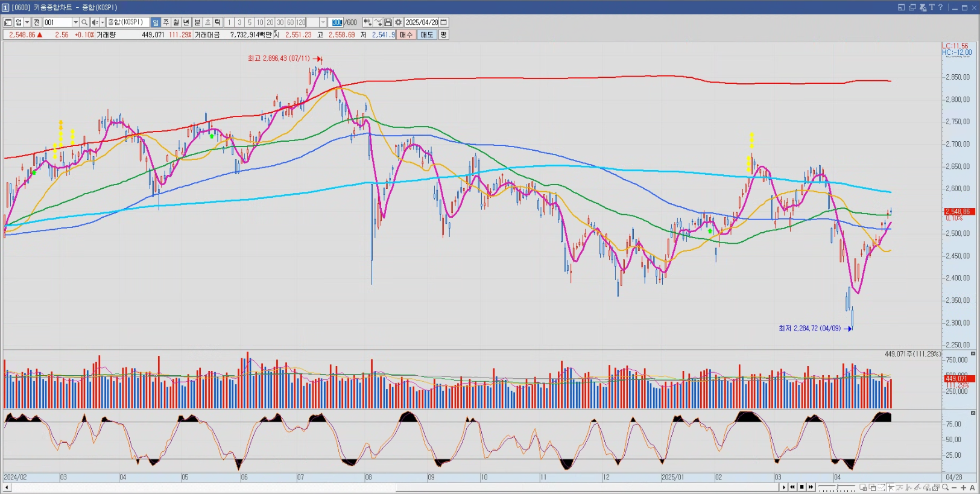
Task: Click the 전 button in the toolbar
Action: point(37,22)
